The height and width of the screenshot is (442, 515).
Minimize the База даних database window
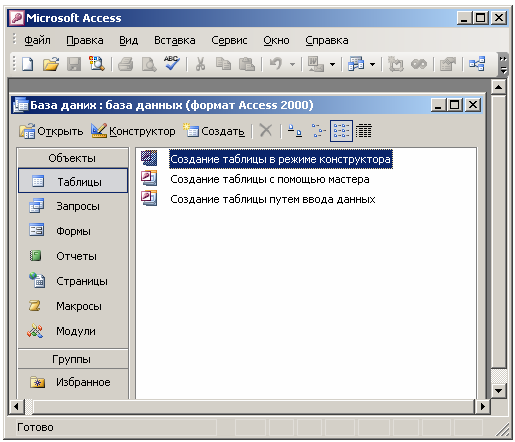point(438,105)
